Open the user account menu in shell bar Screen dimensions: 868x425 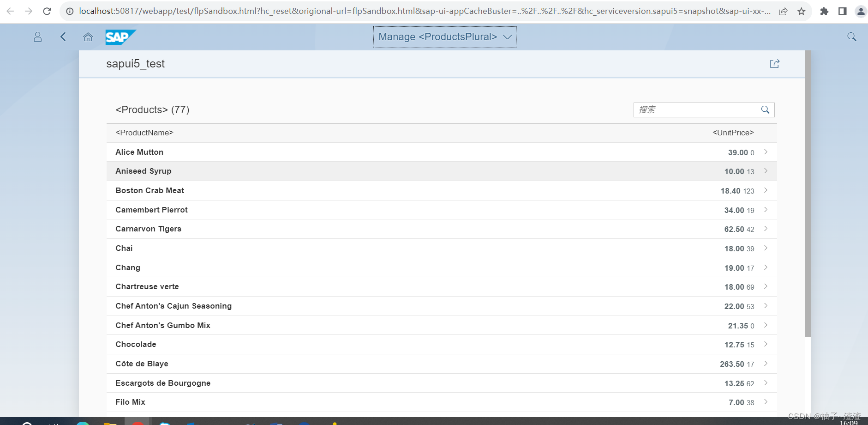[37, 37]
